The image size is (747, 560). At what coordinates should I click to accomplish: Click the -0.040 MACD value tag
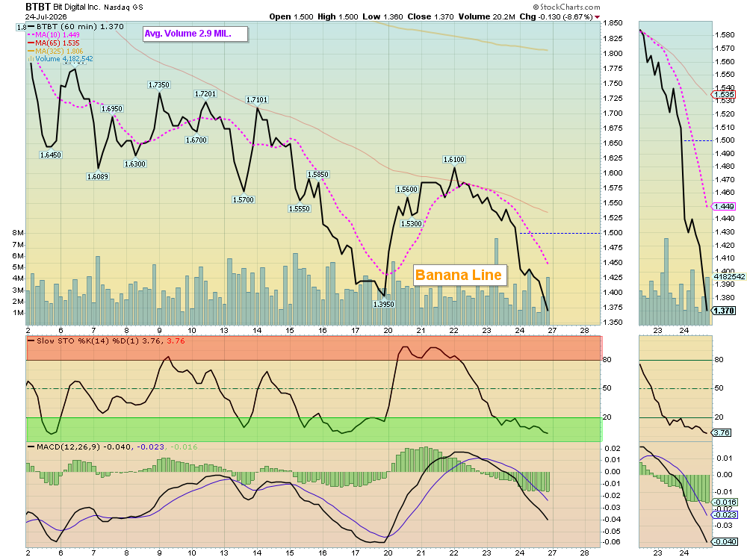[724, 541]
